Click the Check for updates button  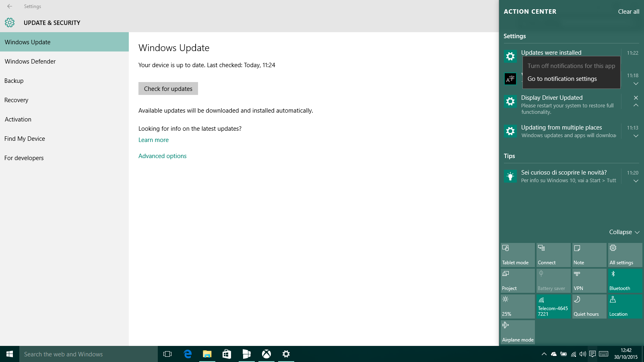point(168,88)
